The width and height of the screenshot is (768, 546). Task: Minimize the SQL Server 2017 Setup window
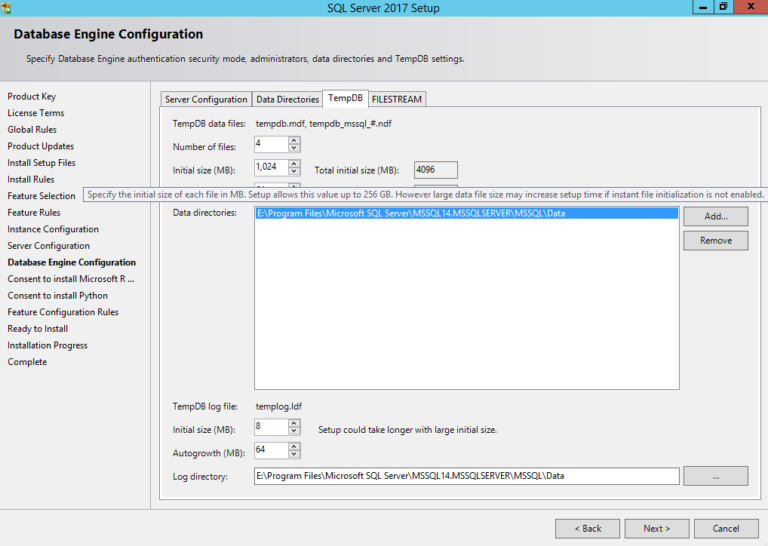[x=703, y=7]
